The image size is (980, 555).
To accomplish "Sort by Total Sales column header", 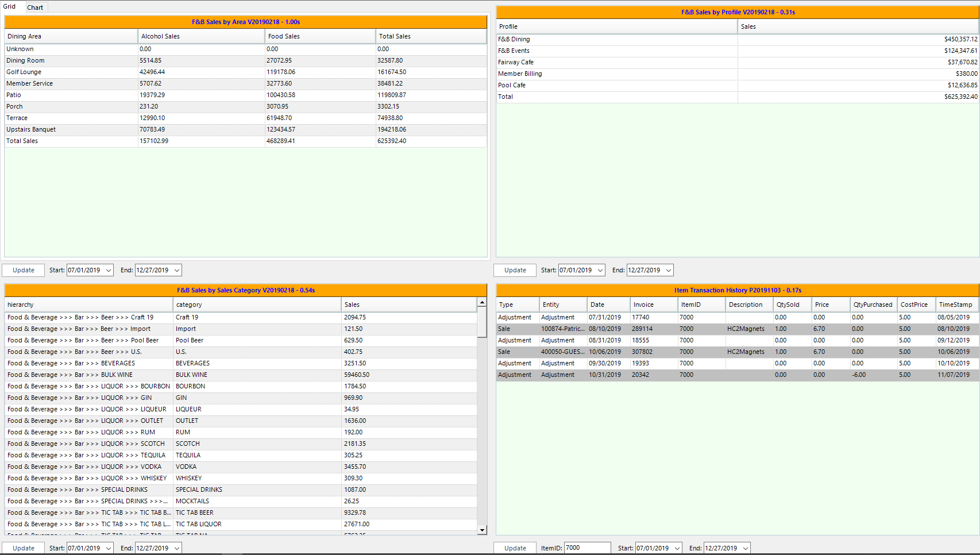I will click(431, 36).
